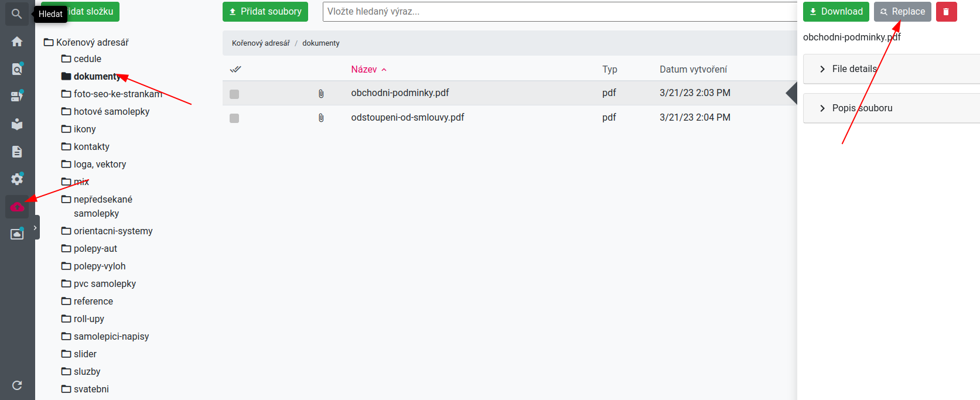The width and height of the screenshot is (980, 400).
Task: Sort the list by Název column
Action: tap(364, 69)
